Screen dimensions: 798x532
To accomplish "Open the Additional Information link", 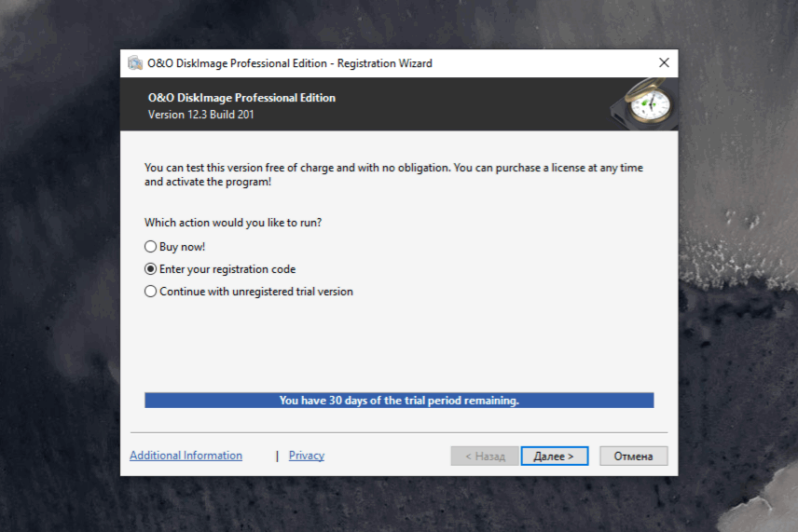I will (186, 456).
